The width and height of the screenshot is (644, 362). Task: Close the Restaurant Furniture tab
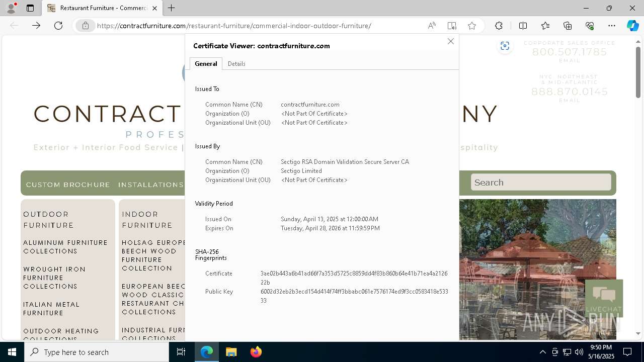(154, 8)
